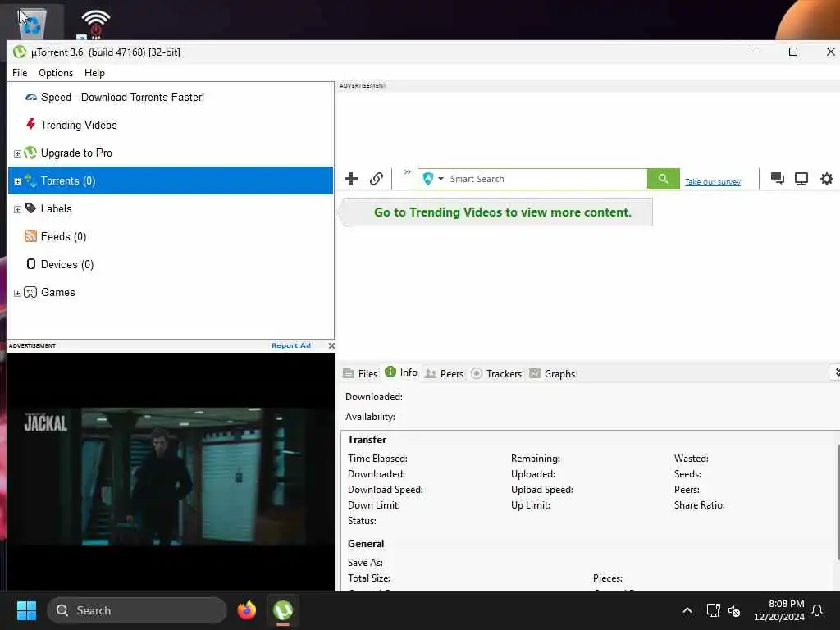Close the sidebar advertisement
Screen dimensions: 840x630
pyautogui.click(x=331, y=345)
